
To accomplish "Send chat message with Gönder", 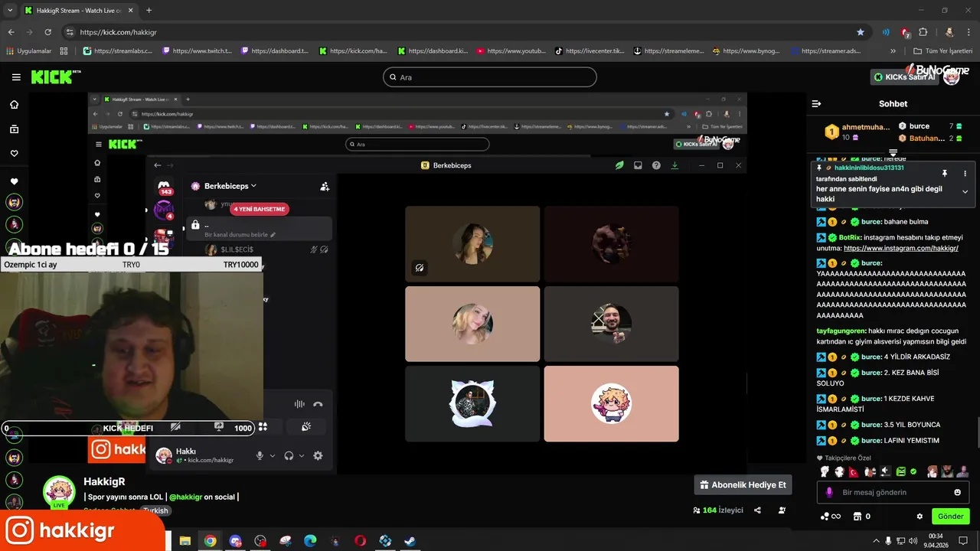I will [950, 517].
